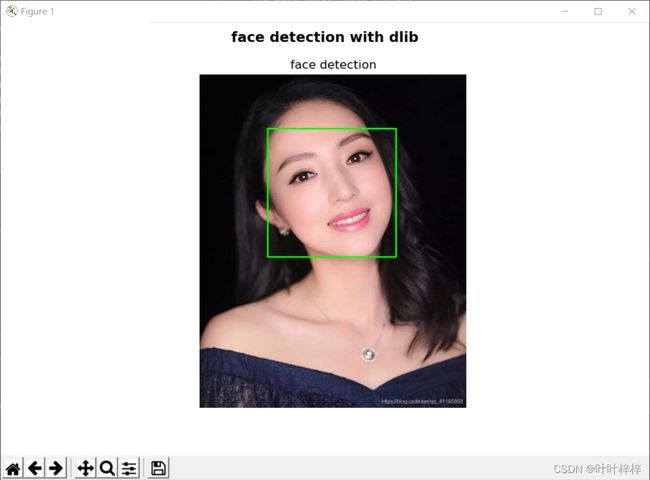
Task: Save the figure with floppy disk icon
Action: (158, 468)
